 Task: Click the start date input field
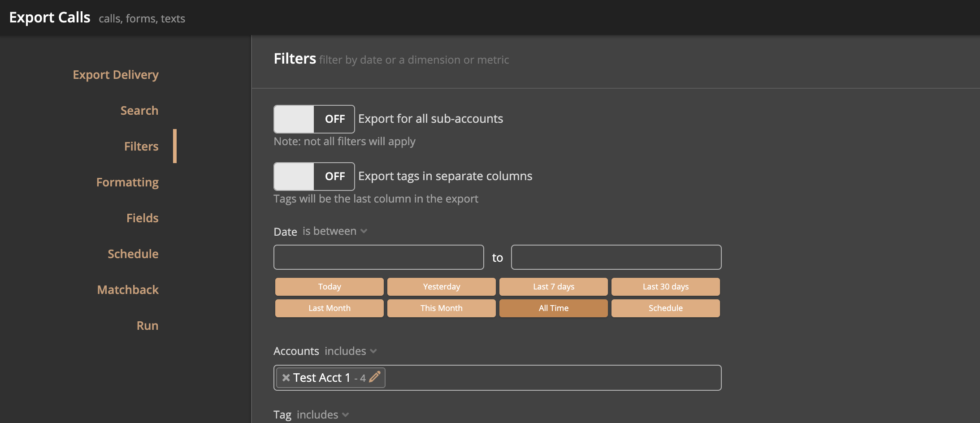(379, 257)
